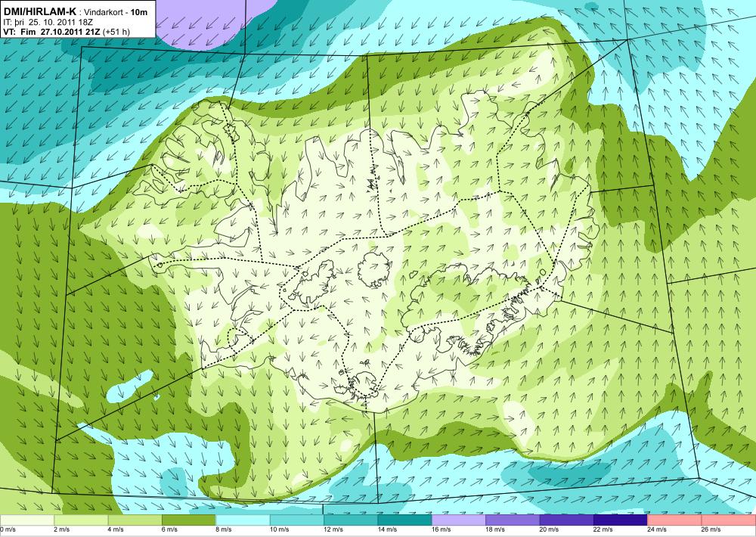Select the "4 m/s" legend label
This screenshot has width=756, height=537.
116,529
